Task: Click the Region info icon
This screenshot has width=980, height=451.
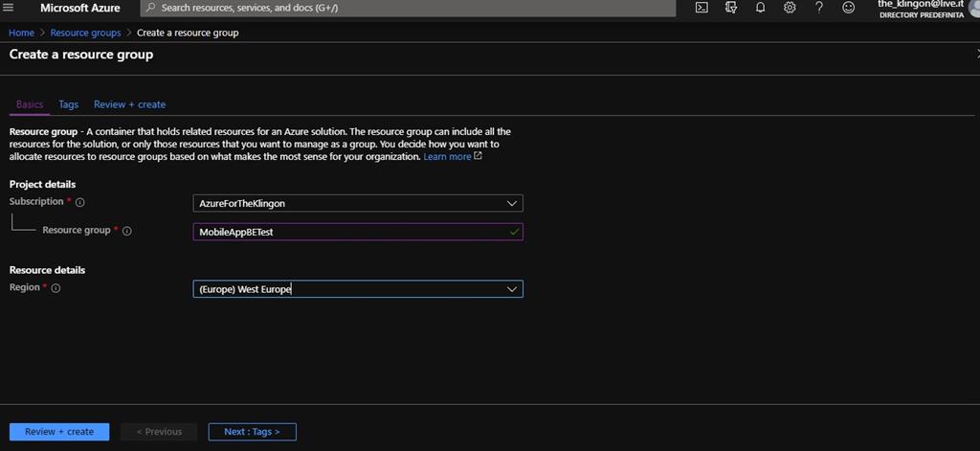Action: coord(56,288)
